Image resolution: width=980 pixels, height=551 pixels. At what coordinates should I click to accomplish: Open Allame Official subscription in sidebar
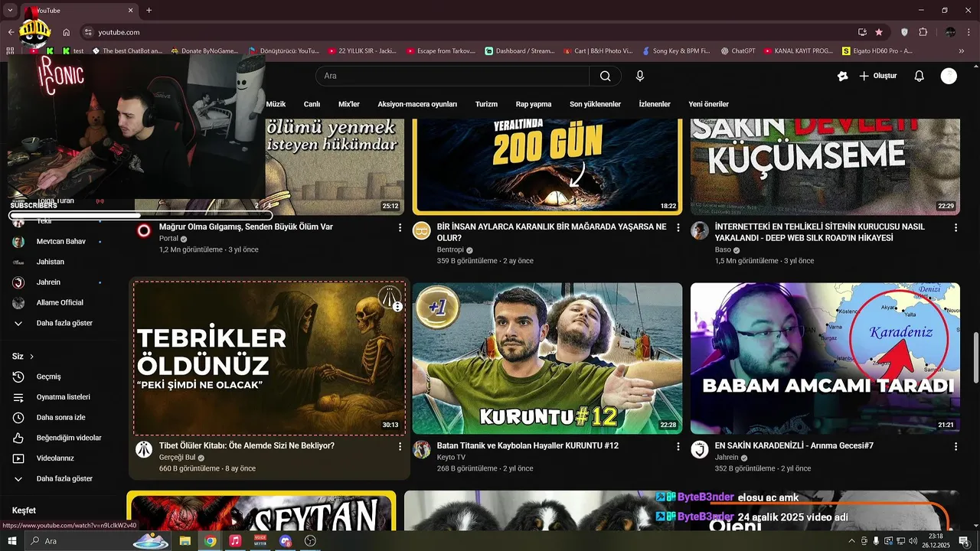(x=61, y=302)
